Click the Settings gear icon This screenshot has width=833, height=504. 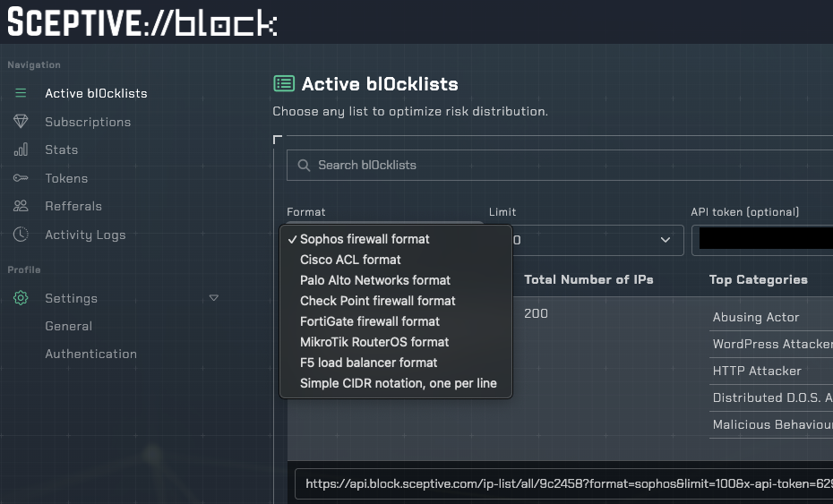click(x=21, y=298)
